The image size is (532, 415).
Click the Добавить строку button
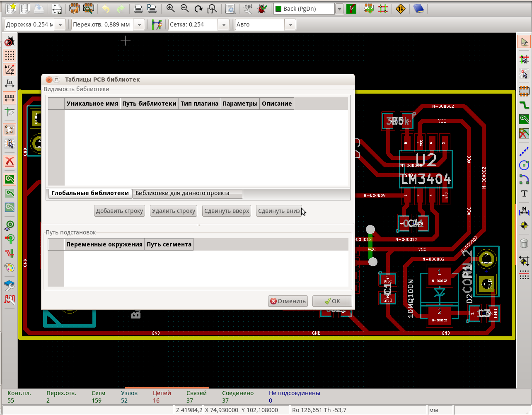click(x=119, y=211)
